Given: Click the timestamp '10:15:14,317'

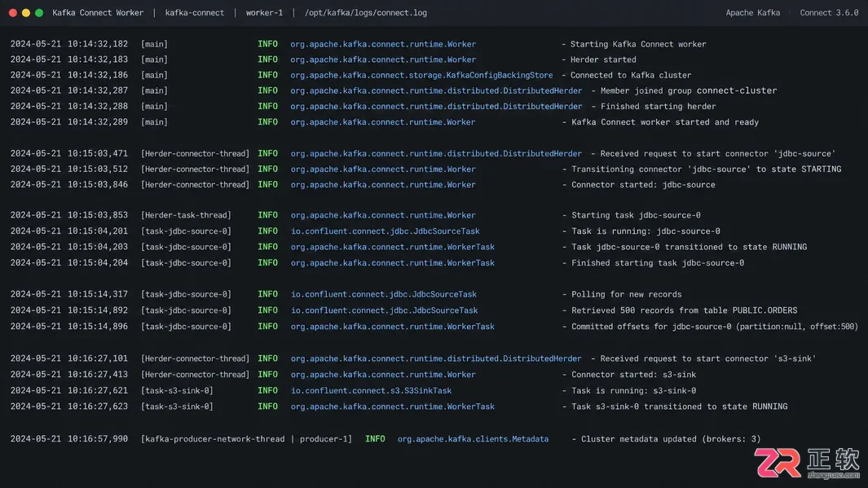Looking at the screenshot, I should tap(98, 294).
